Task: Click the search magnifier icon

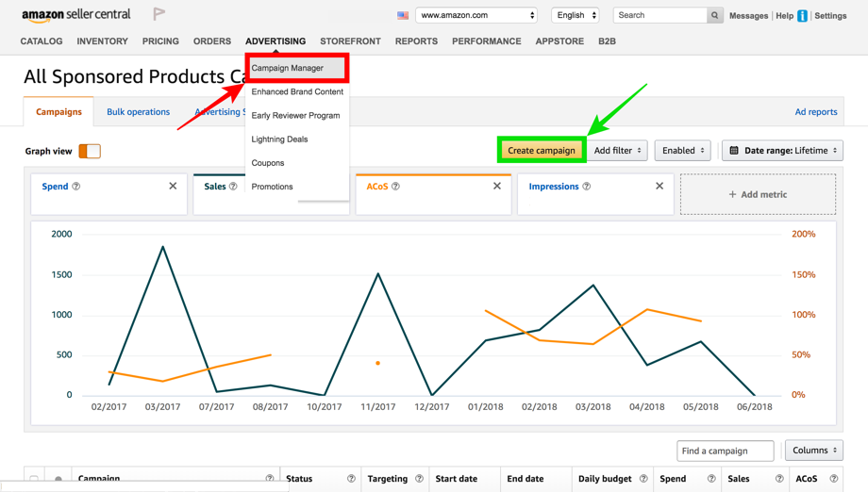Action: [715, 15]
